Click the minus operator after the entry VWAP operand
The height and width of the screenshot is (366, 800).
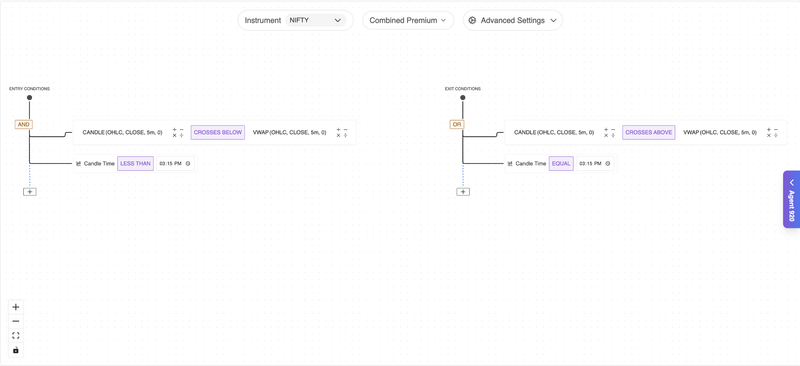(345, 130)
